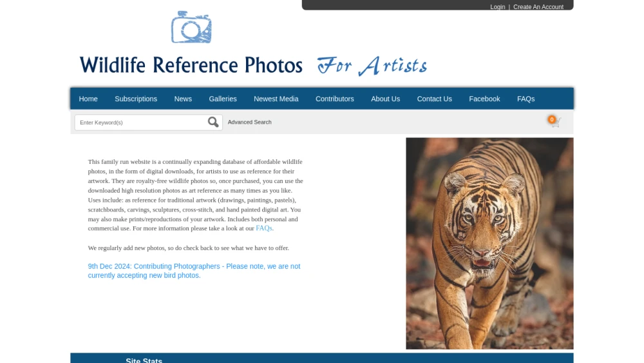Viewport: 644px width, 363px height.
Task: Open the Contributors page
Action: pyautogui.click(x=335, y=99)
